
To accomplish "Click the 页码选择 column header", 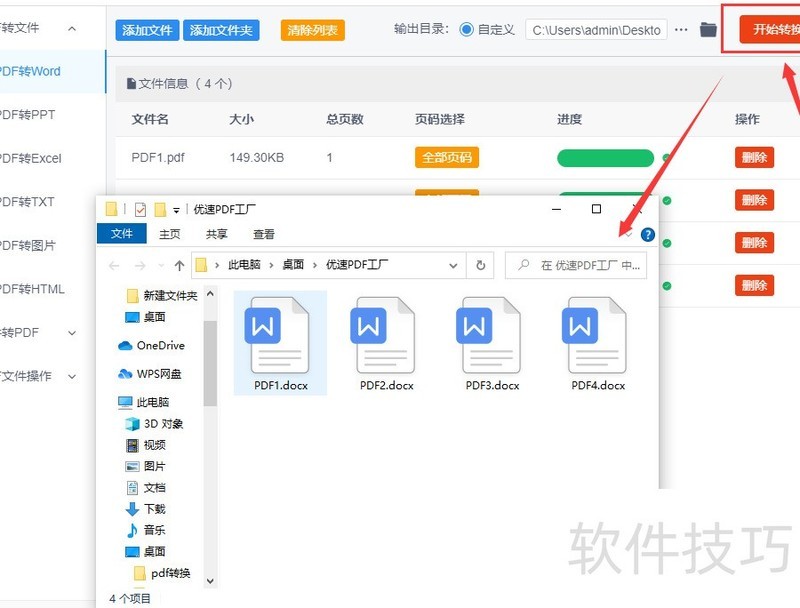I will (439, 119).
